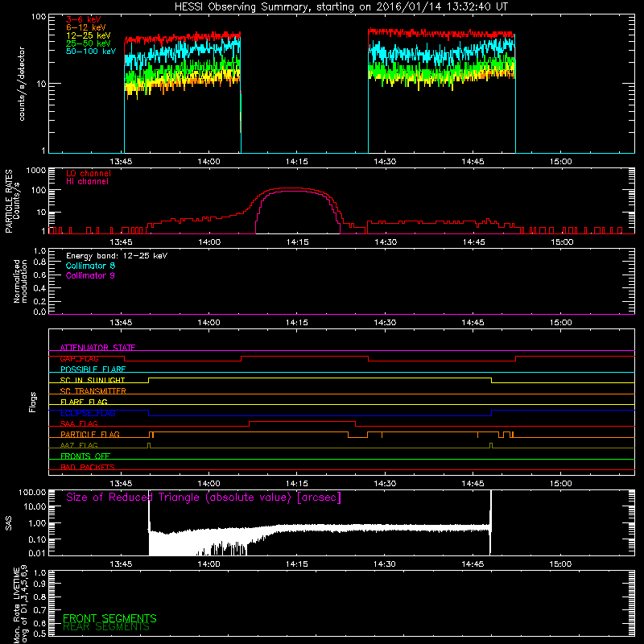The height and width of the screenshot is (644, 644).
Task: Click the 'Mon. Rate LIVETIME' axis label
Action: [16, 605]
